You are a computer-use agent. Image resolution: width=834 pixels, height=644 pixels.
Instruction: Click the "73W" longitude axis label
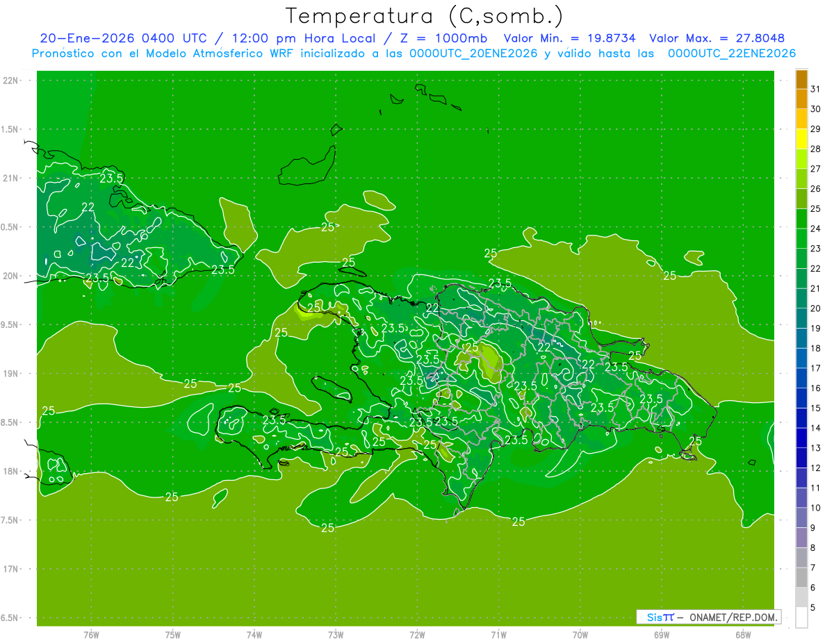336,635
